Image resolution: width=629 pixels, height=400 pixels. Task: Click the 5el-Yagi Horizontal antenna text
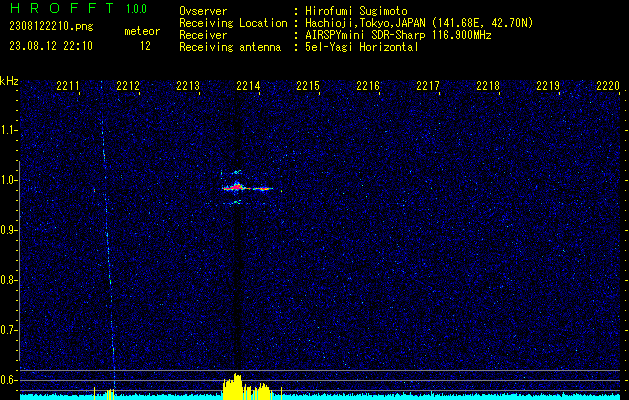click(361, 47)
